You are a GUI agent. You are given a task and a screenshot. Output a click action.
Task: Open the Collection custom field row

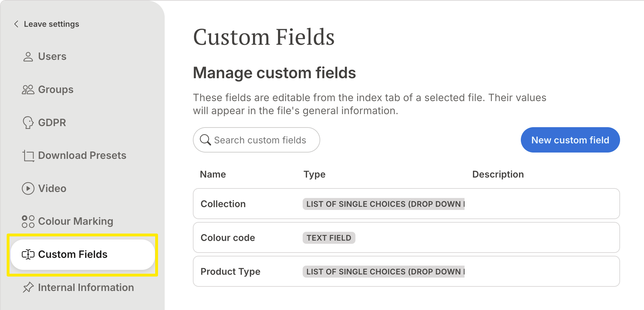coord(406,204)
